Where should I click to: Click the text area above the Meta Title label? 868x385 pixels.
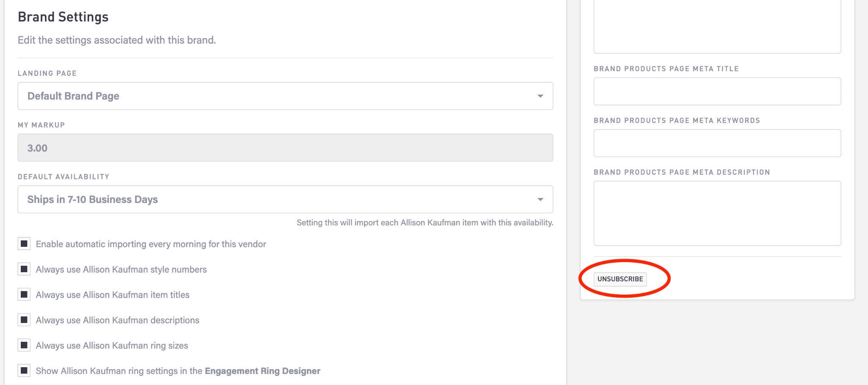(717, 25)
